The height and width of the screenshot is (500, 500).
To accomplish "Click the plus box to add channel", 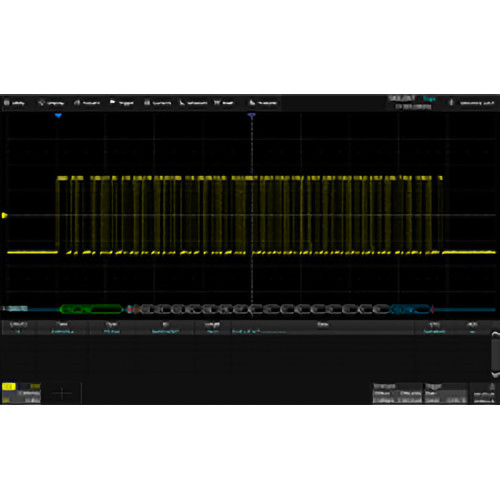I will pos(62,393).
